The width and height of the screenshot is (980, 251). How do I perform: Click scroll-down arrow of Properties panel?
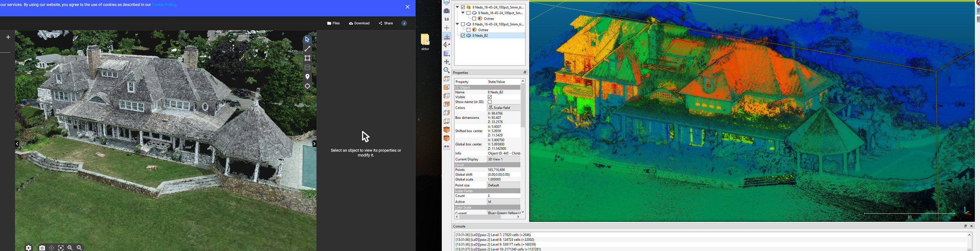tap(523, 212)
